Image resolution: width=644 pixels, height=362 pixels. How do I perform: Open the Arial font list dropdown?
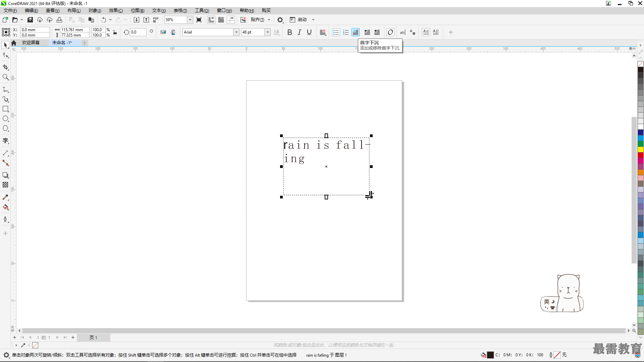point(236,32)
